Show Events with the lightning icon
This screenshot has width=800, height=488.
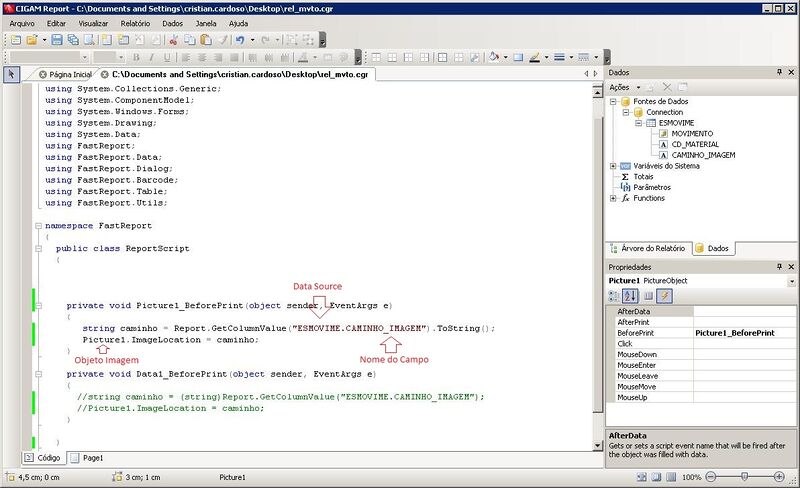click(x=664, y=296)
